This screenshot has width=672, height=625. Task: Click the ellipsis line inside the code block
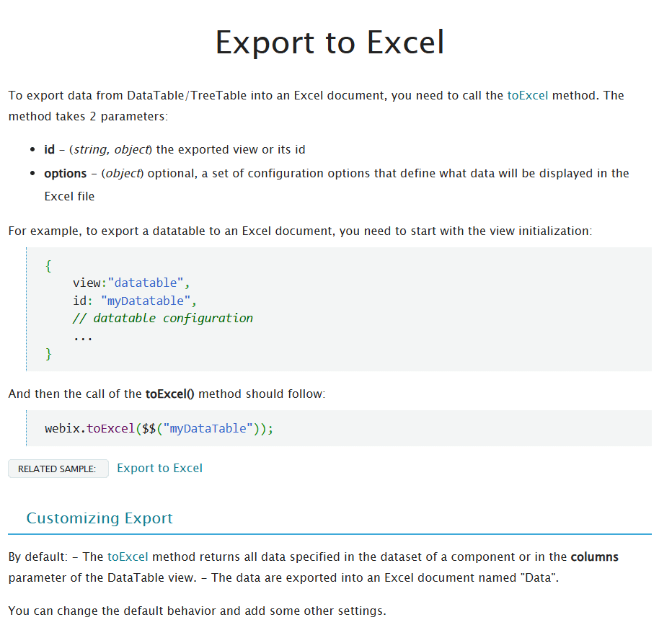pyautogui.click(x=83, y=335)
